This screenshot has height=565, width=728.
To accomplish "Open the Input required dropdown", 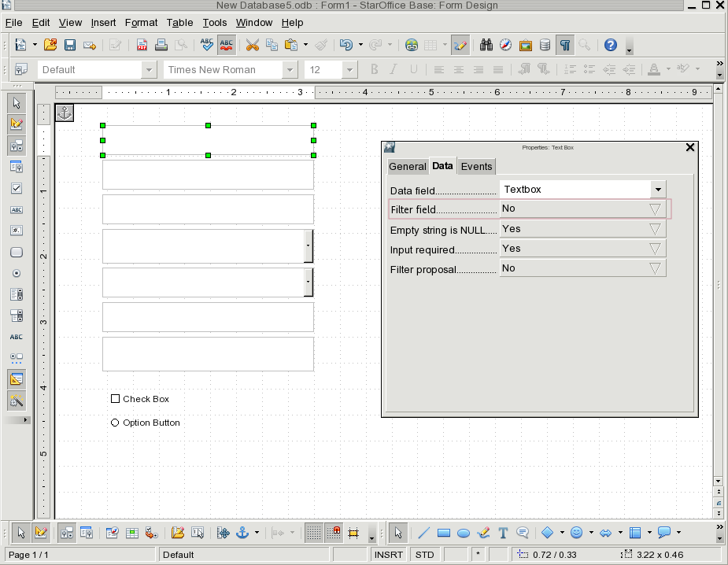I will (655, 249).
